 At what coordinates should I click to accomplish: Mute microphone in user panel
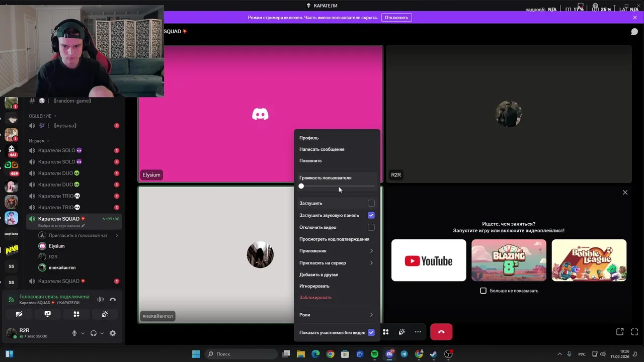(x=74, y=333)
